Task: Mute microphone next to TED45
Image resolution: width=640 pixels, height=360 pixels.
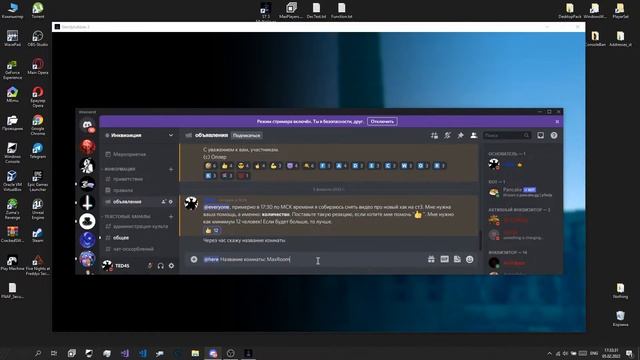Action: click(x=150, y=266)
